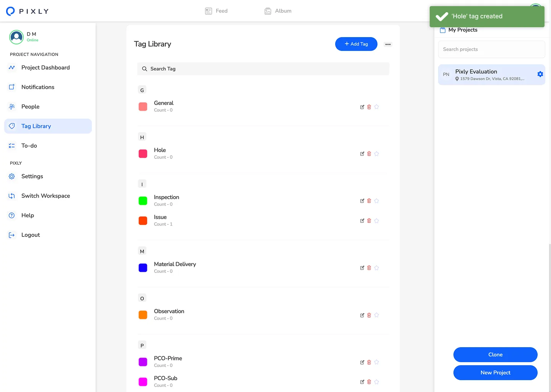Screen dimensions: 551x392
Task: Favorite the General tag star
Action: [377, 107]
